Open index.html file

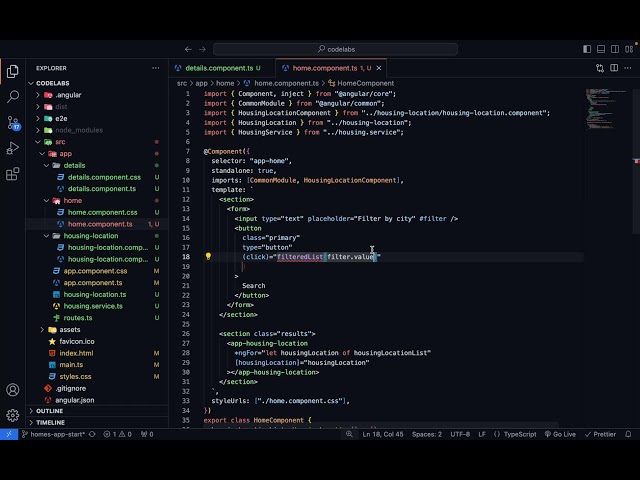98,353
